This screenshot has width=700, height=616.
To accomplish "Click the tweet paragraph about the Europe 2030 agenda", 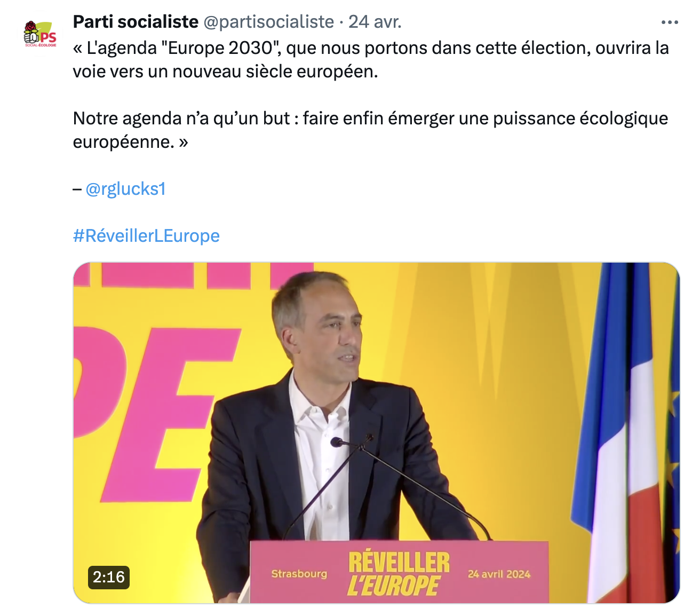I will click(370, 59).
